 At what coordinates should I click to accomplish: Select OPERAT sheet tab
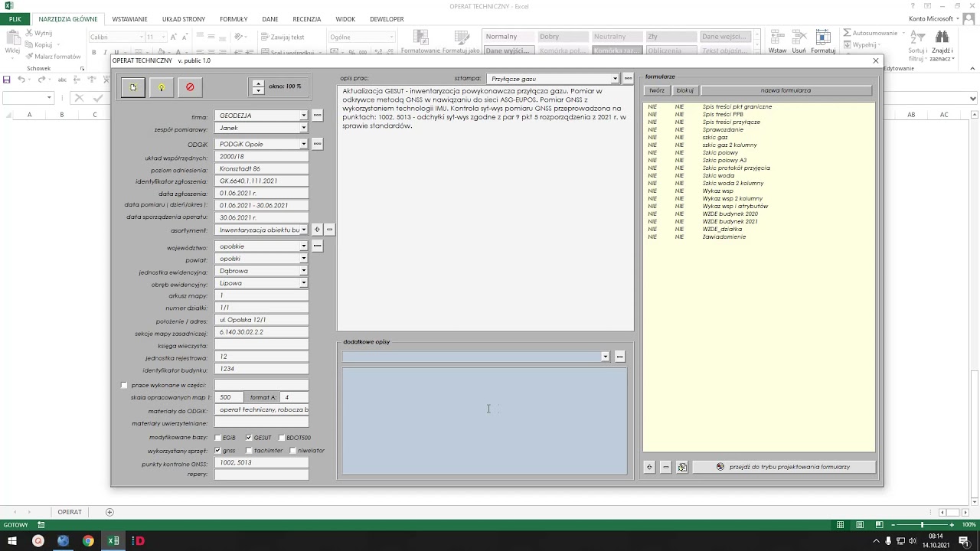click(70, 512)
